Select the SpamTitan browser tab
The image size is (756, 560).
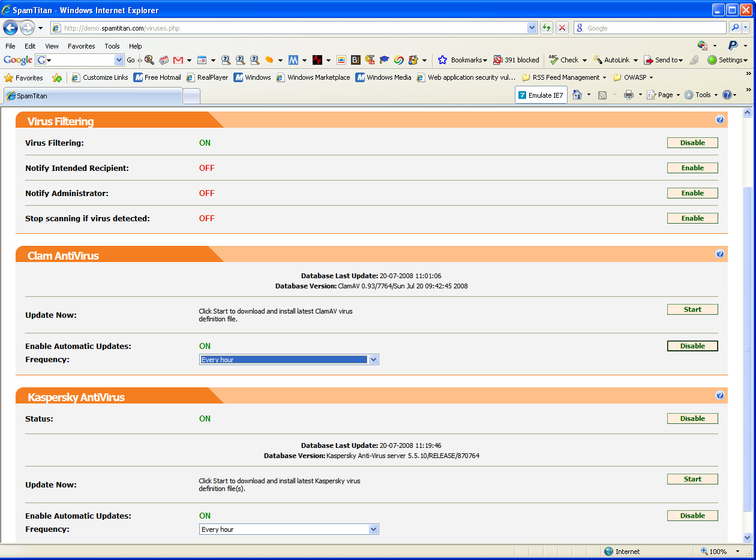tap(93, 96)
